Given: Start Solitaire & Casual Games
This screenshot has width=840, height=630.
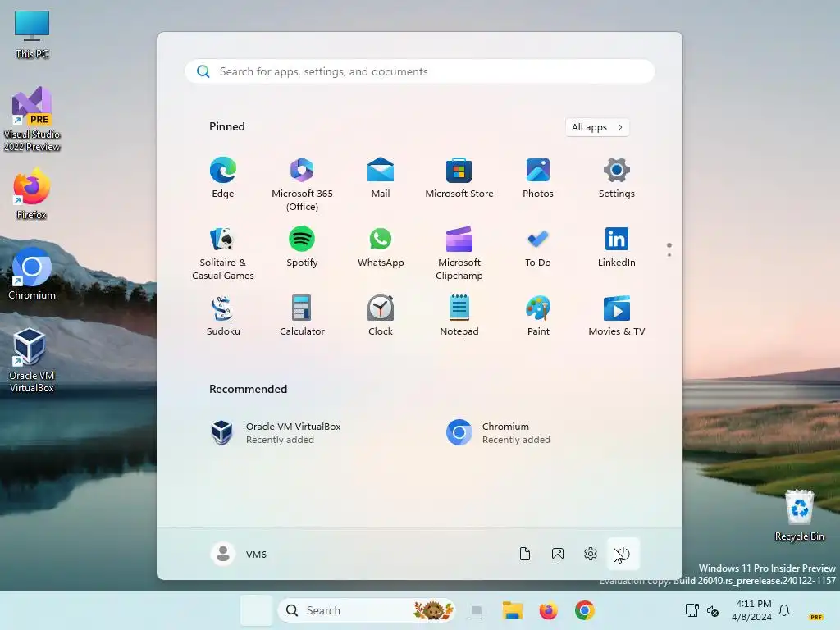Looking at the screenshot, I should tap(223, 253).
